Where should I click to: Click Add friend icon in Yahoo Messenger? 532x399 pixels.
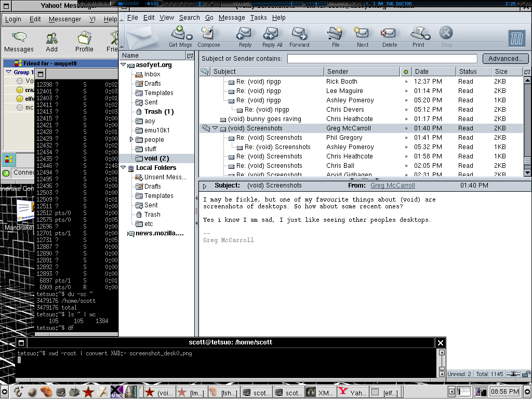pyautogui.click(x=51, y=38)
